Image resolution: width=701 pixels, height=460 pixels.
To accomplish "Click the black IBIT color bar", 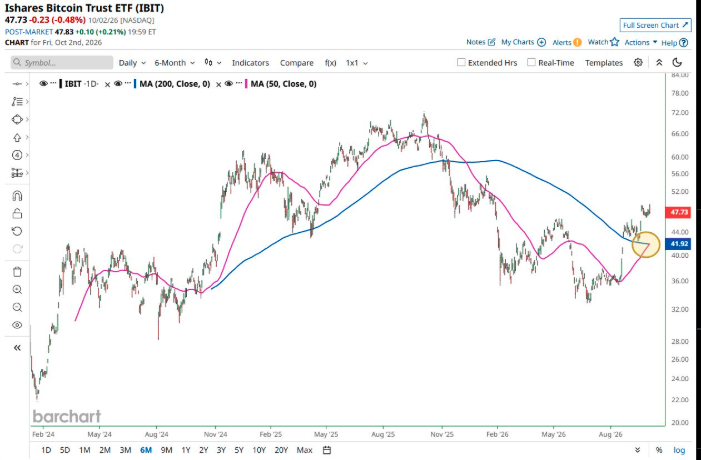I will pyautogui.click(x=60, y=84).
